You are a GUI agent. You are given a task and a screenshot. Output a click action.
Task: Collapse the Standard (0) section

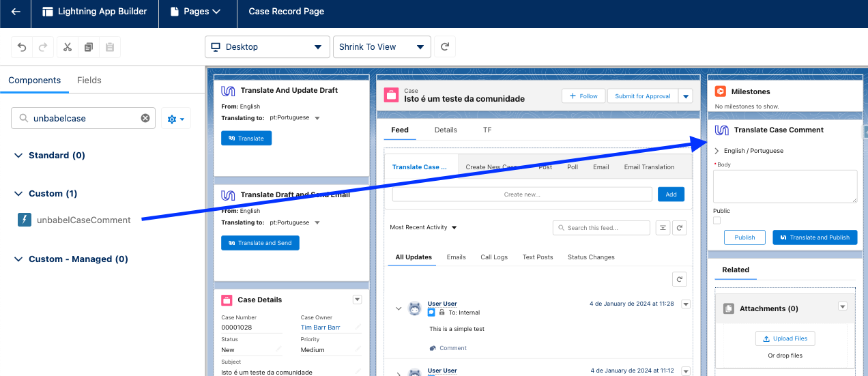(18, 156)
